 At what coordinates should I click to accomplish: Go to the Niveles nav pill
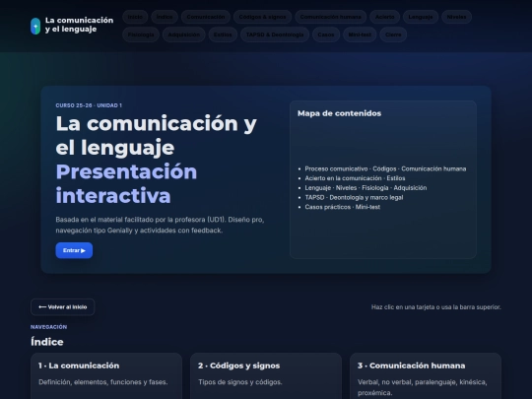[456, 17]
